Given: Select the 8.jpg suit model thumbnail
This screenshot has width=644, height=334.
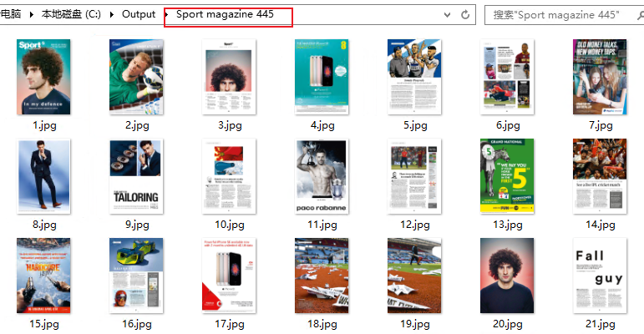Looking at the screenshot, I should click(43, 176).
